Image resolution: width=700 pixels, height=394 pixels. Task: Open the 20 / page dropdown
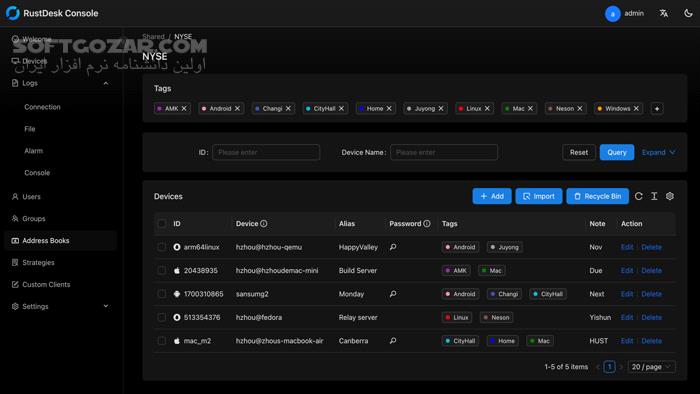coord(651,367)
